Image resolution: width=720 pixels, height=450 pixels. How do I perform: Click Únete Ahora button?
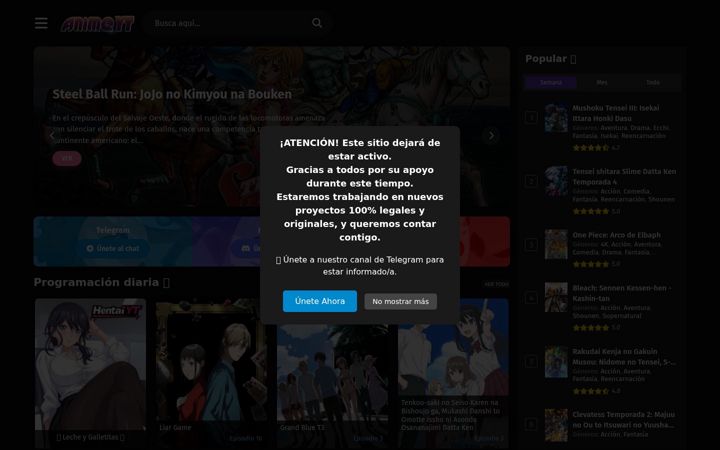320,301
